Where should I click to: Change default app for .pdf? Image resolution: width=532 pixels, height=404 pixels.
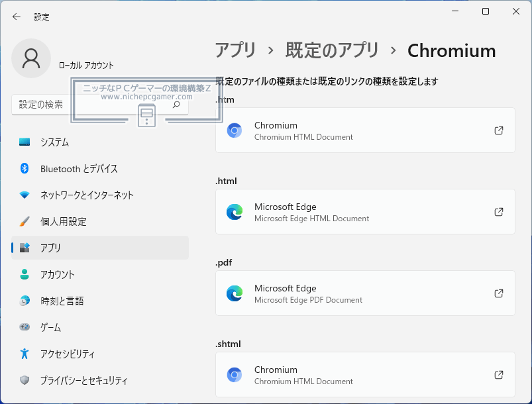point(365,293)
